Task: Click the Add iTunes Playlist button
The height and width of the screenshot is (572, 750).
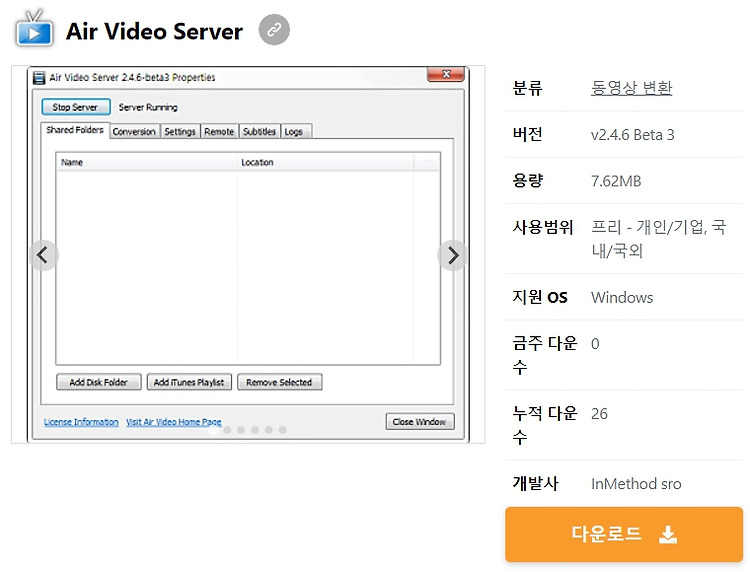Action: 189,382
